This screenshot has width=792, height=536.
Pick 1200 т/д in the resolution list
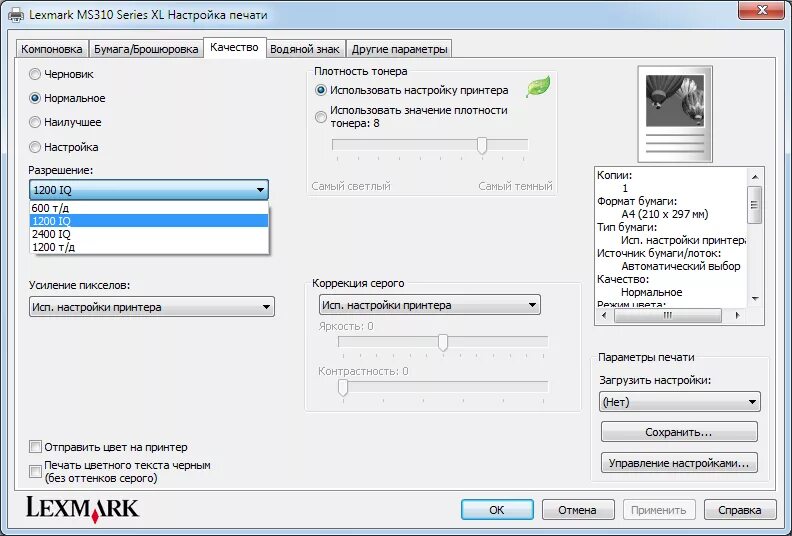point(148,247)
